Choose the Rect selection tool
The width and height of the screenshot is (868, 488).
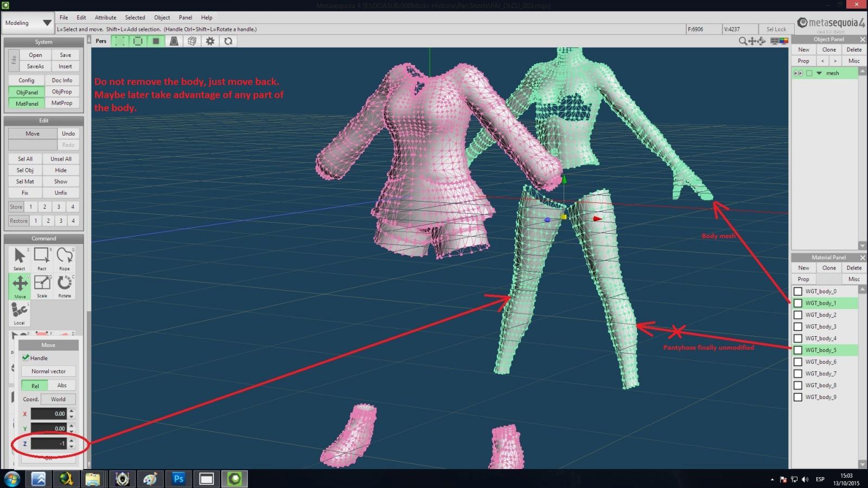coord(42,259)
